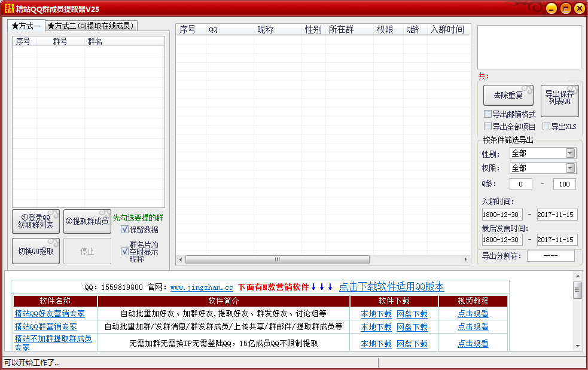Click the 点击下载软件适用QQ版本 link

391,287
